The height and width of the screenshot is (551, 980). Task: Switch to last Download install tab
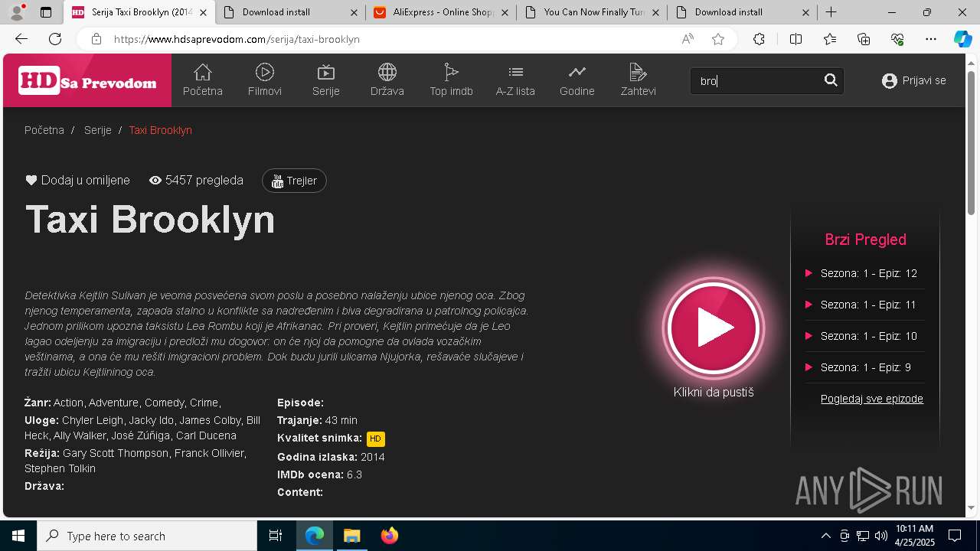pyautogui.click(x=743, y=12)
